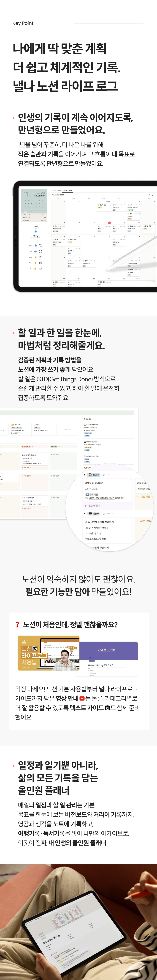Click the 텍스트 가이드 bold text
The image size is (157, 980).
(x=87, y=708)
